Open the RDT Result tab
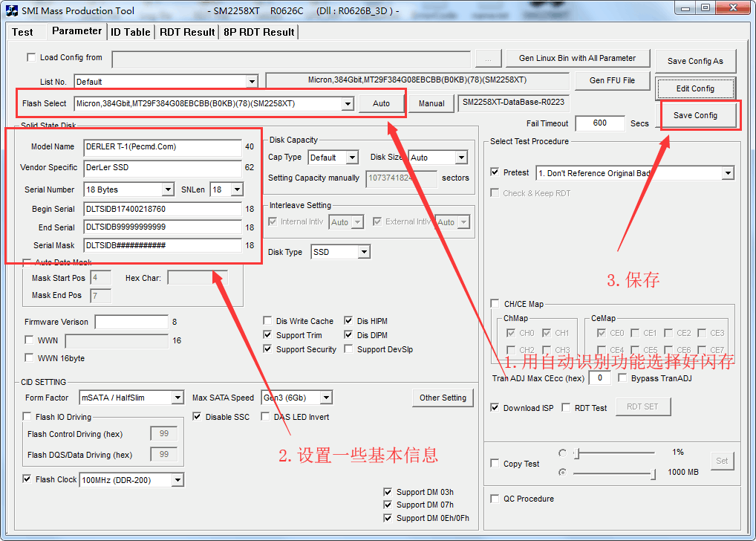Screen dimensions: 756x541 click(x=187, y=32)
